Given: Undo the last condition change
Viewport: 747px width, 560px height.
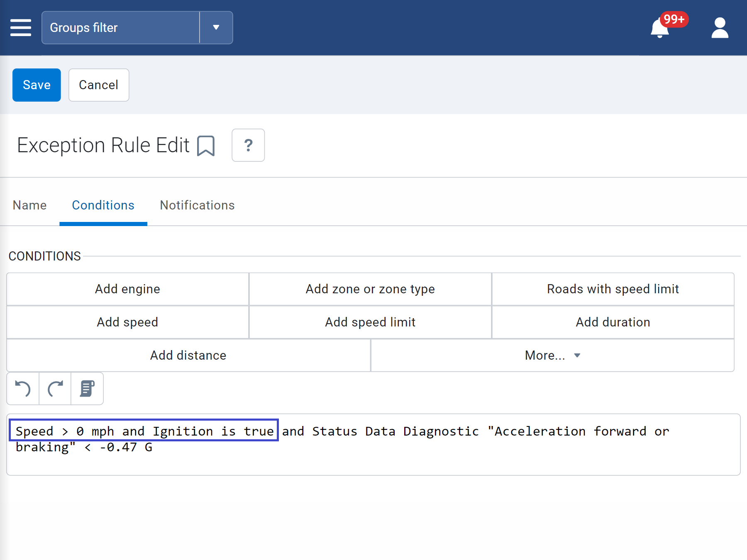Looking at the screenshot, I should 22,389.
